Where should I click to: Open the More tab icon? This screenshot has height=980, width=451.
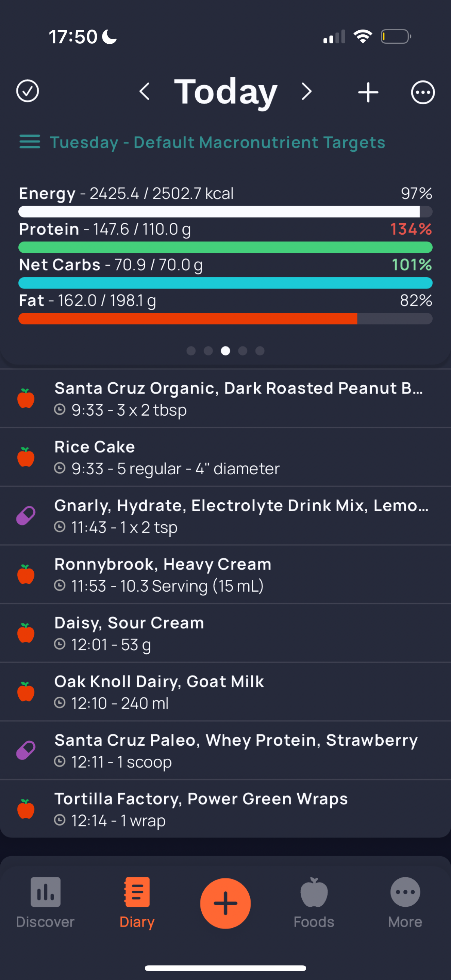(x=405, y=892)
